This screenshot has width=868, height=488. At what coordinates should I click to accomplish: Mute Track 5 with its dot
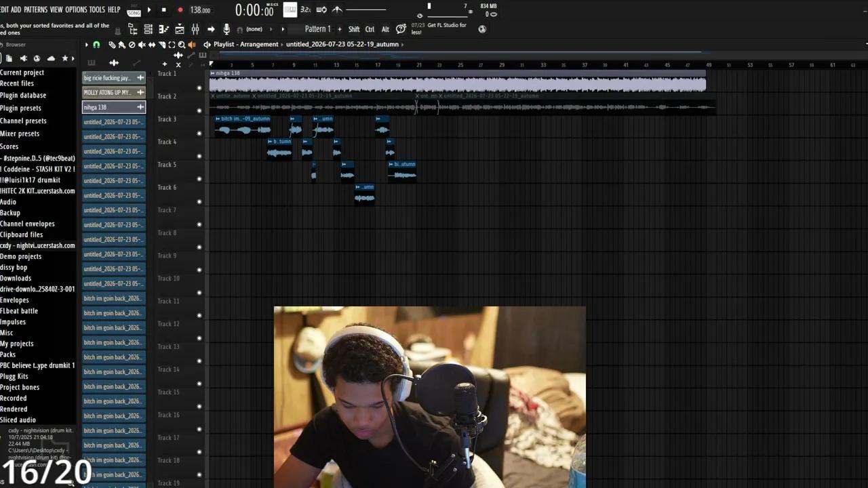pos(199,179)
